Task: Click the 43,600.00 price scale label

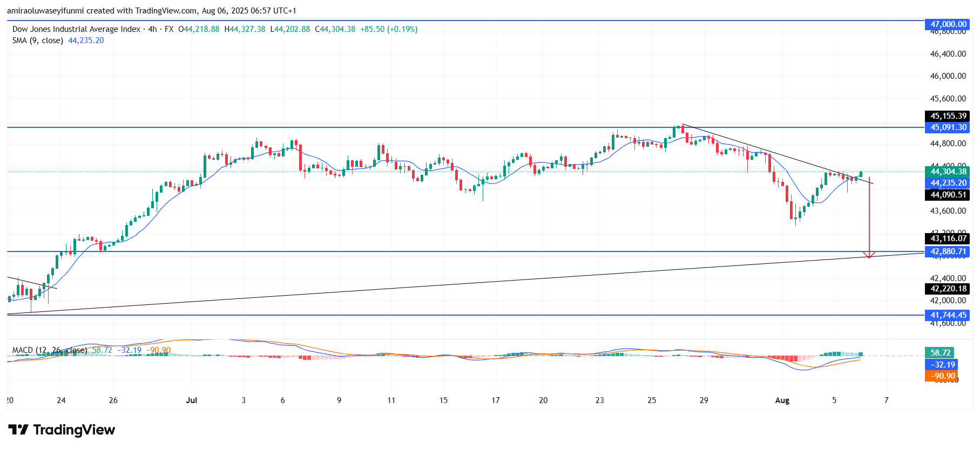Action: point(948,211)
